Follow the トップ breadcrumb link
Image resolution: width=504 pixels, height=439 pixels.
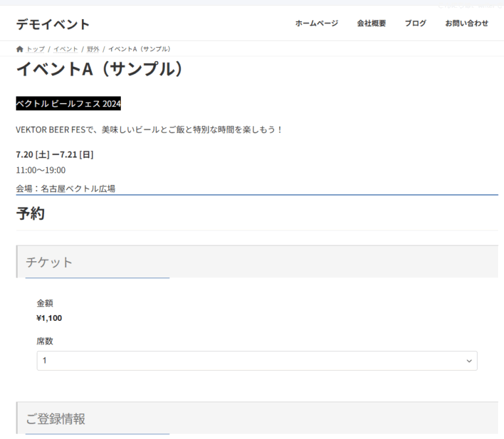35,49
